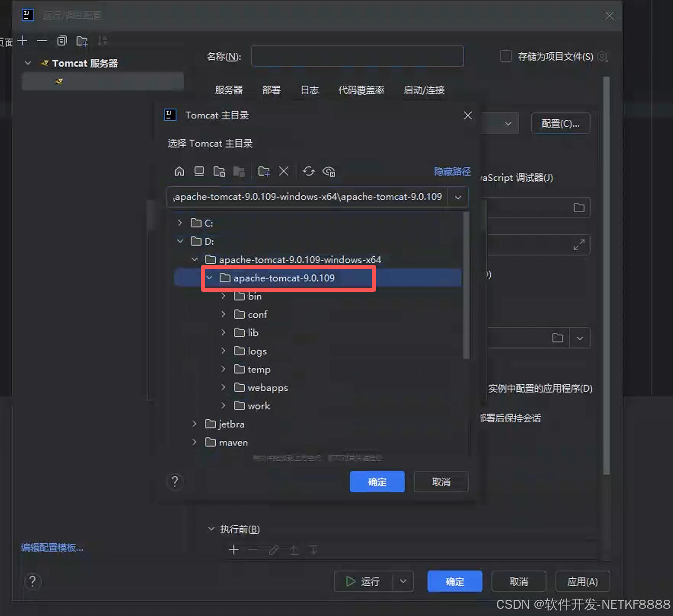Switch to the logs tab
This screenshot has height=616, width=673.
pos(310,90)
